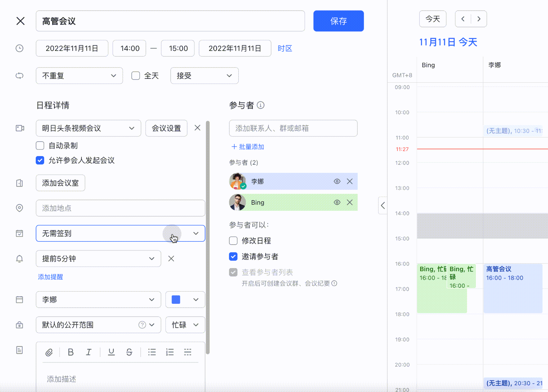This screenshot has height=392, width=548.
Task: Click the task checklist icon in the editor
Action: pyautogui.click(x=187, y=352)
